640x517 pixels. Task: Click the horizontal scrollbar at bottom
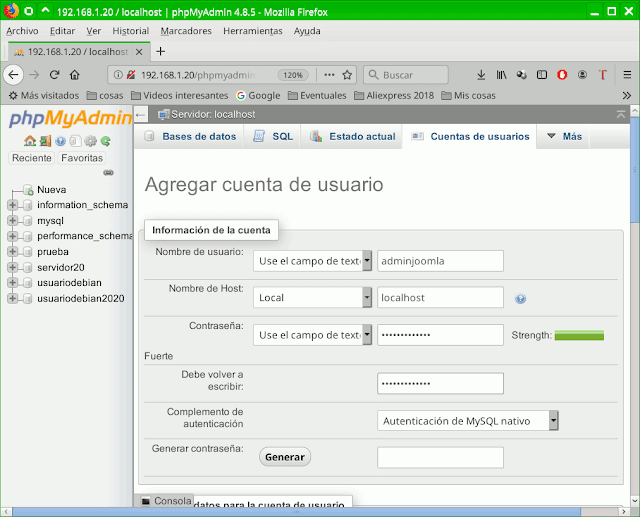click(296, 512)
